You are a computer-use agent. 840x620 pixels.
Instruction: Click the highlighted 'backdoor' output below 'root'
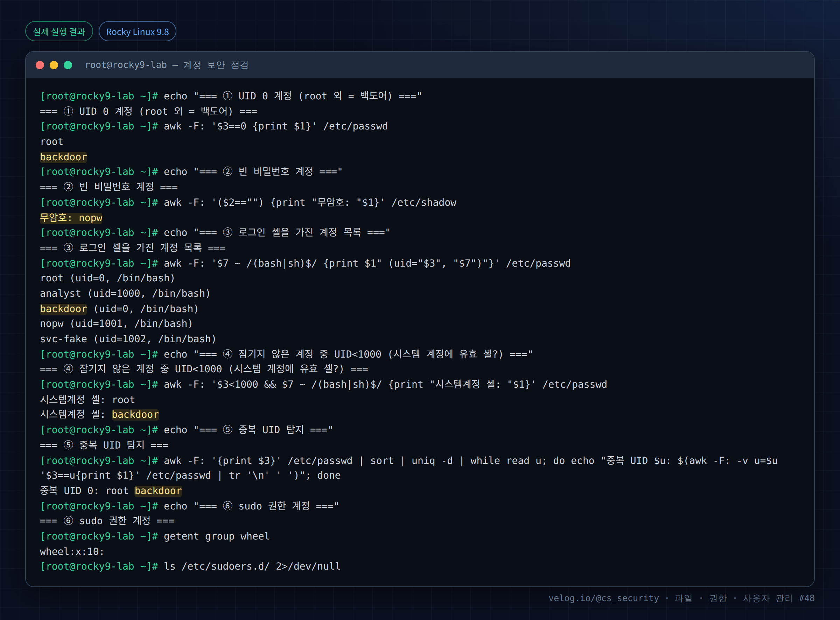pyautogui.click(x=63, y=157)
